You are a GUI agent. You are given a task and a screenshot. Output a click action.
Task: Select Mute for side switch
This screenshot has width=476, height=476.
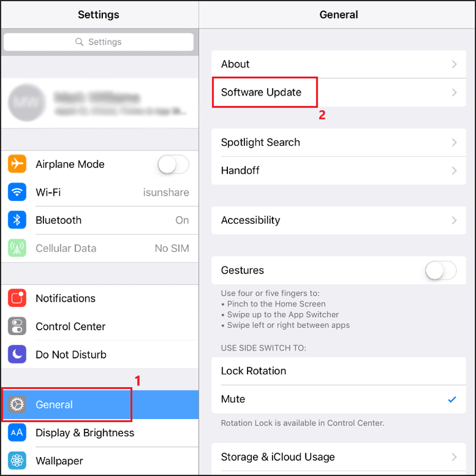point(339,399)
